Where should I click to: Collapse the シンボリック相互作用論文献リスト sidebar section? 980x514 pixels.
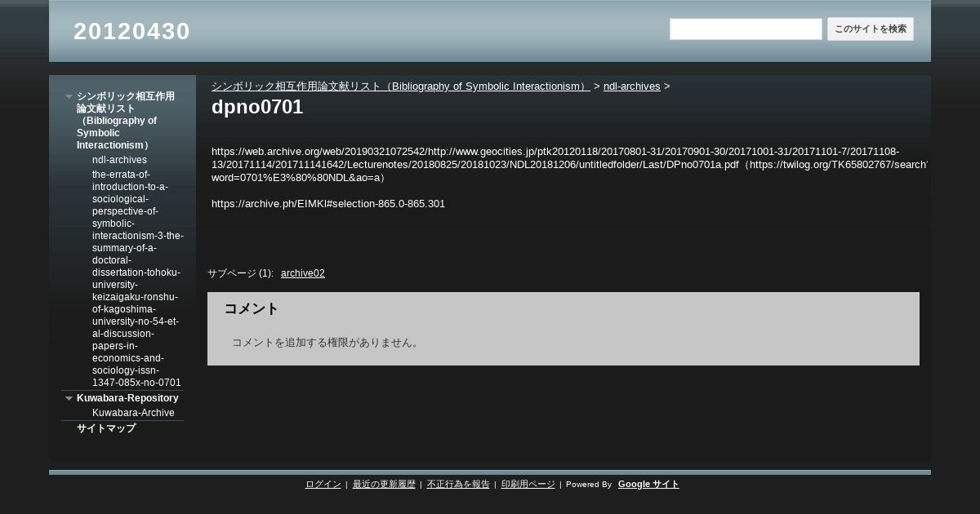click(x=69, y=96)
